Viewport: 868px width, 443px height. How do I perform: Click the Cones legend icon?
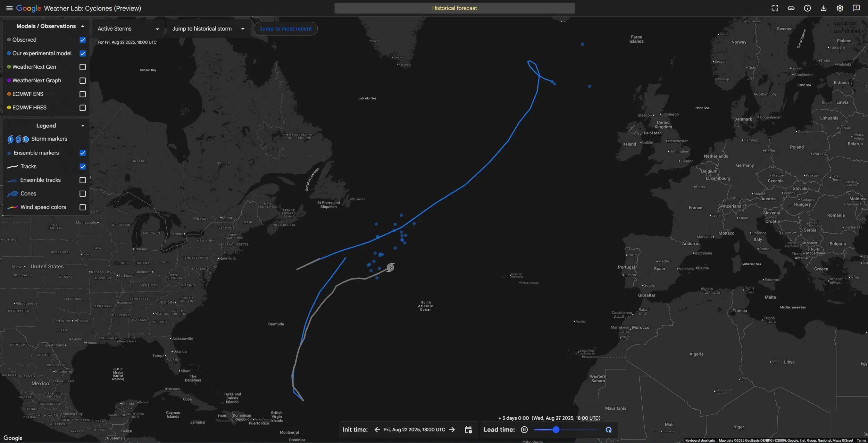(x=12, y=194)
